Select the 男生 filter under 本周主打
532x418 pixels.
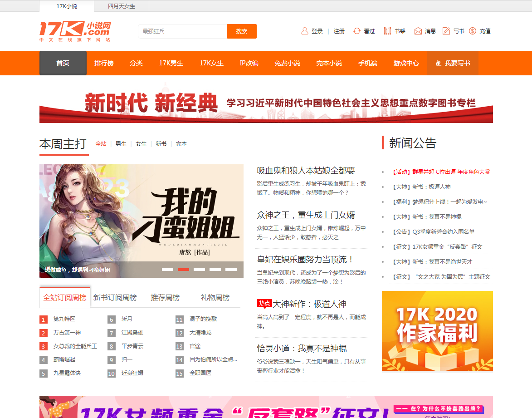[121, 144]
